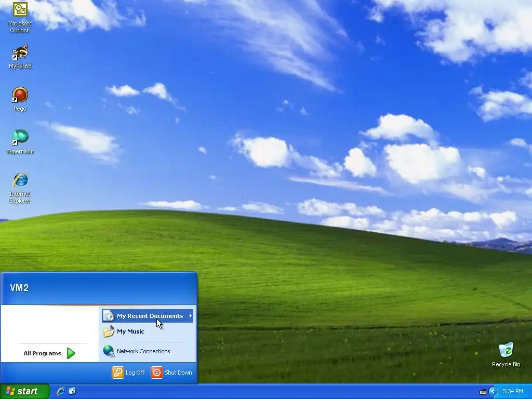Click the second Quick Launch icon beside Internet Explorer
The width and height of the screenshot is (532, 399).
pyautogui.click(x=72, y=391)
